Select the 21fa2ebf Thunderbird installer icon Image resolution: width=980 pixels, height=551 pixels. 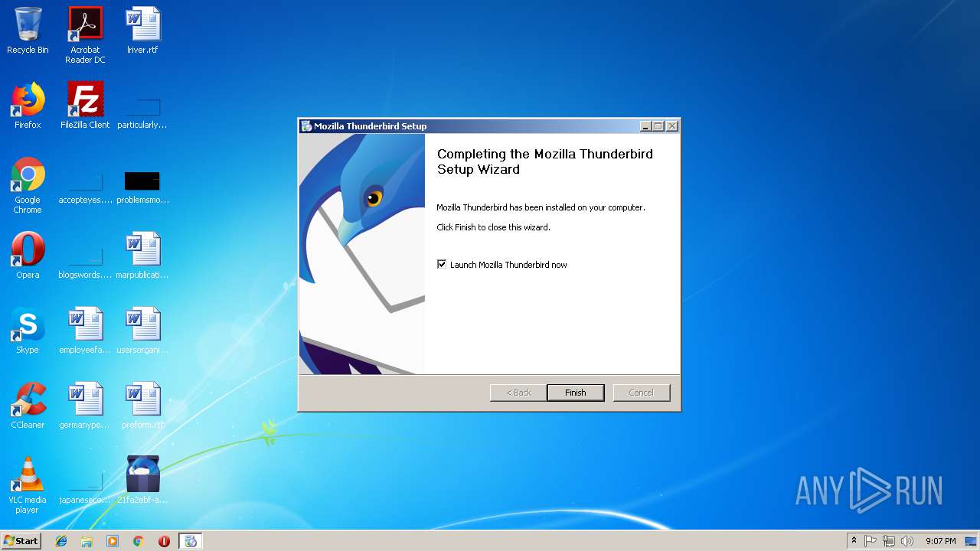click(x=142, y=481)
